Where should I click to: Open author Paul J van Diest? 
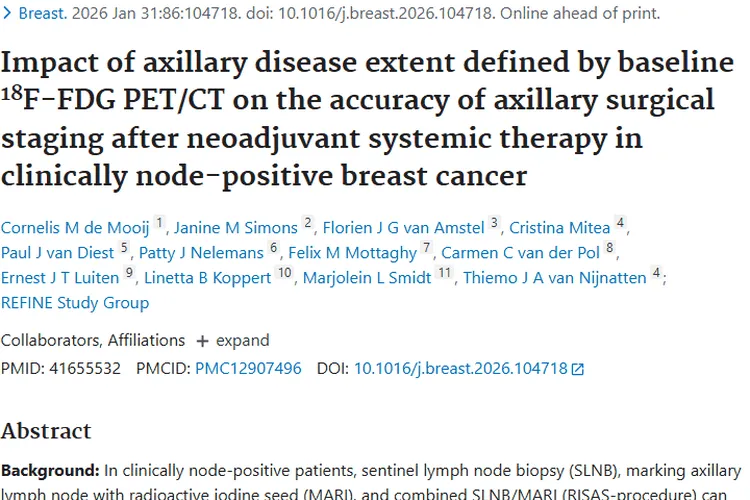pos(57,253)
